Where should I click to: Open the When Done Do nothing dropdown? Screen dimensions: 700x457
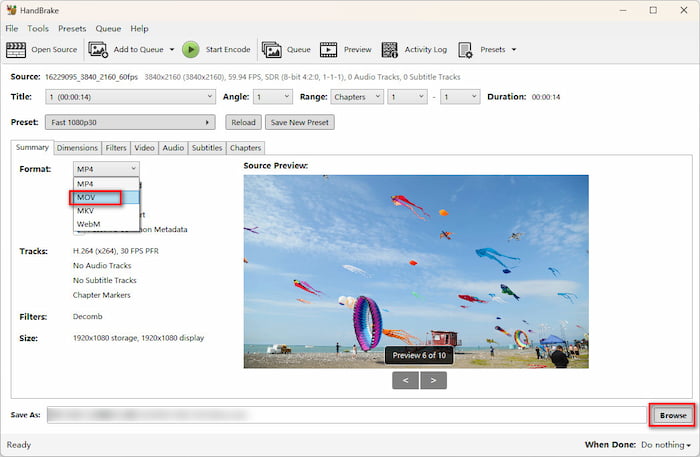point(666,445)
